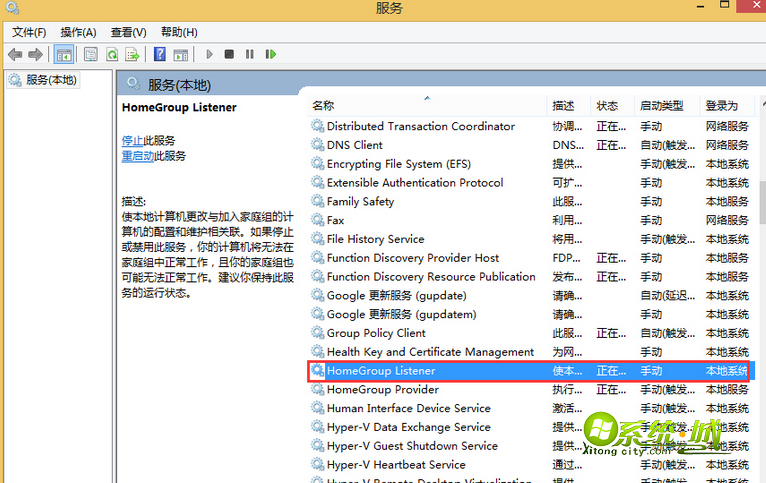Click 网络服务 logon cell of Fax row
The image size is (766, 483).
tap(727, 220)
